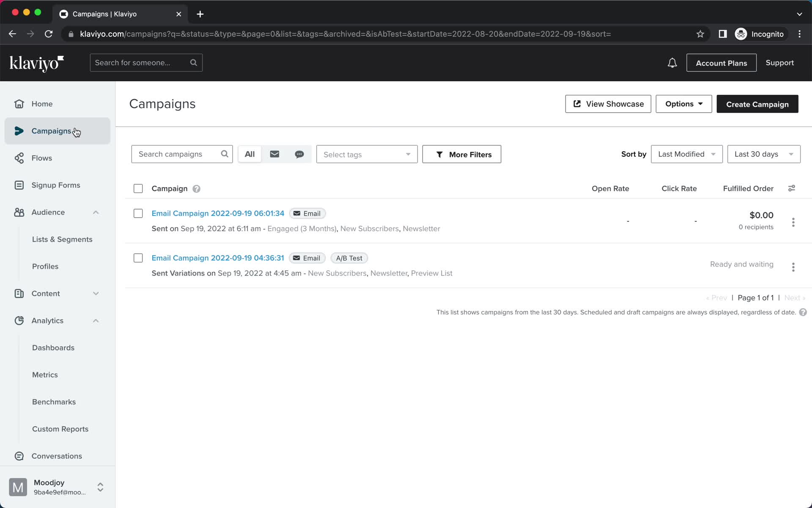Image resolution: width=812 pixels, height=508 pixels.
Task: Check the A/B Test campaign checkbox
Action: click(138, 258)
